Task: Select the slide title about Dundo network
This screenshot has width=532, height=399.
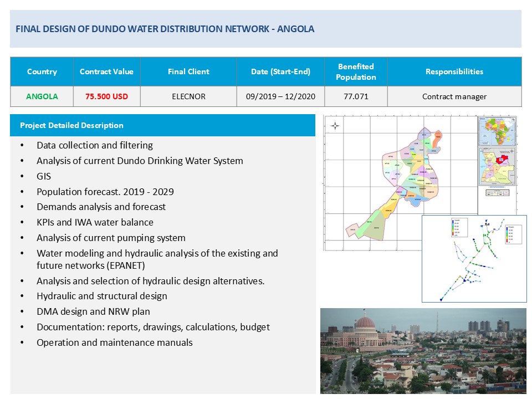Action: pyautogui.click(x=165, y=29)
